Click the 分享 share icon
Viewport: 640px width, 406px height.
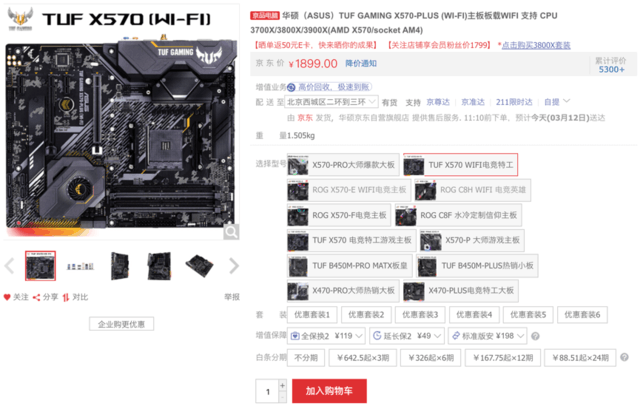[x=36, y=297]
